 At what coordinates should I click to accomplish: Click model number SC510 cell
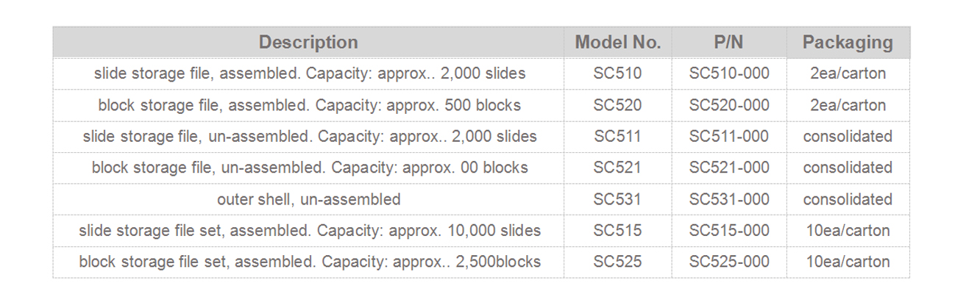tap(617, 74)
